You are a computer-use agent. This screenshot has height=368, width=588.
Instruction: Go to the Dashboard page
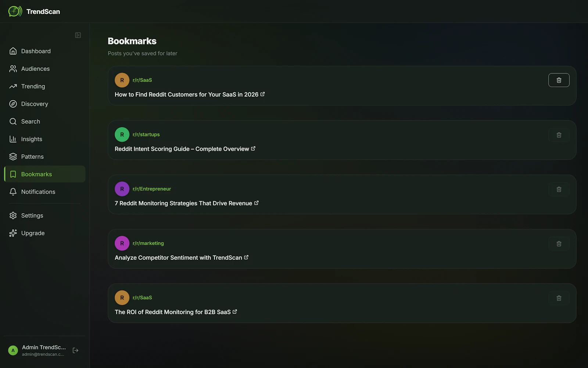(x=45, y=51)
